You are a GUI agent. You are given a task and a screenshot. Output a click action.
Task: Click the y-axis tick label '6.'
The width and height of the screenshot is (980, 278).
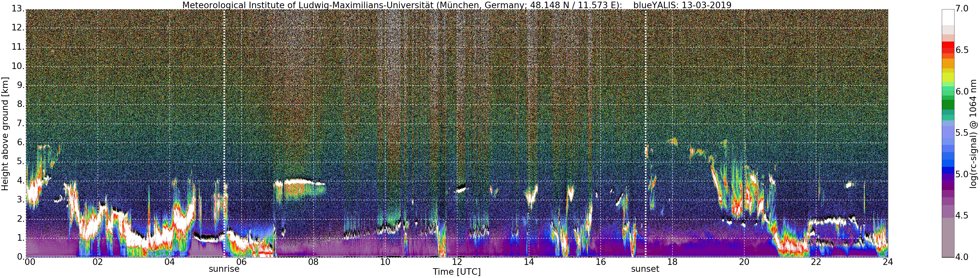pyautogui.click(x=21, y=142)
